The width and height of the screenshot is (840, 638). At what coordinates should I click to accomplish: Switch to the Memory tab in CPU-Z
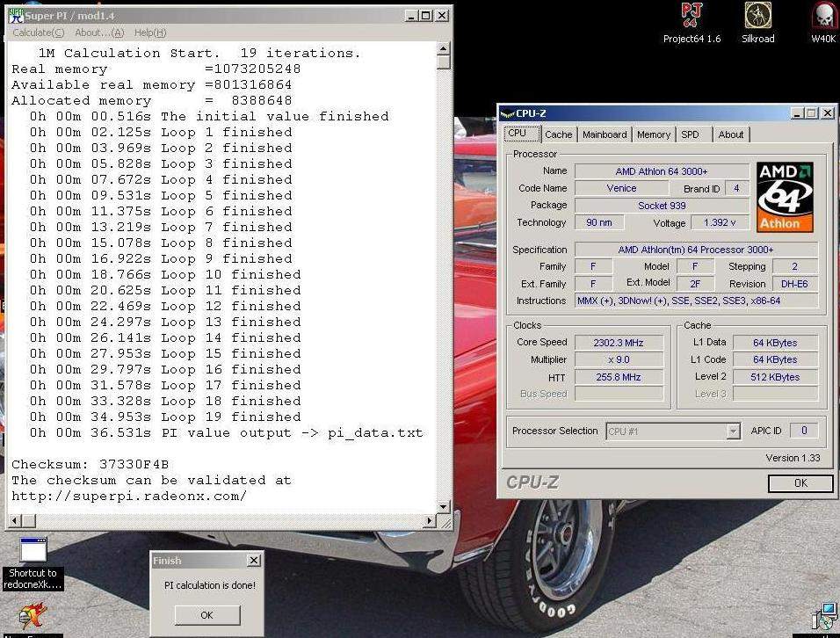654,134
